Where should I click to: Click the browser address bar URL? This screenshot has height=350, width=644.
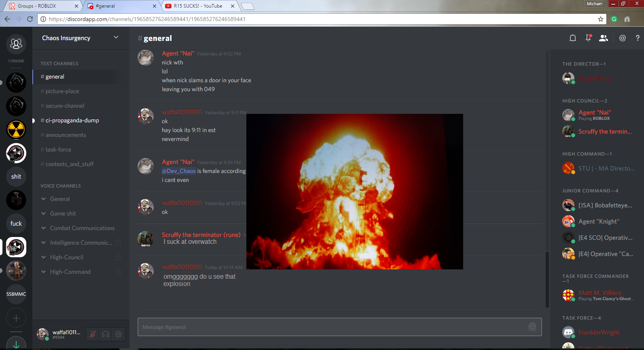[147, 19]
